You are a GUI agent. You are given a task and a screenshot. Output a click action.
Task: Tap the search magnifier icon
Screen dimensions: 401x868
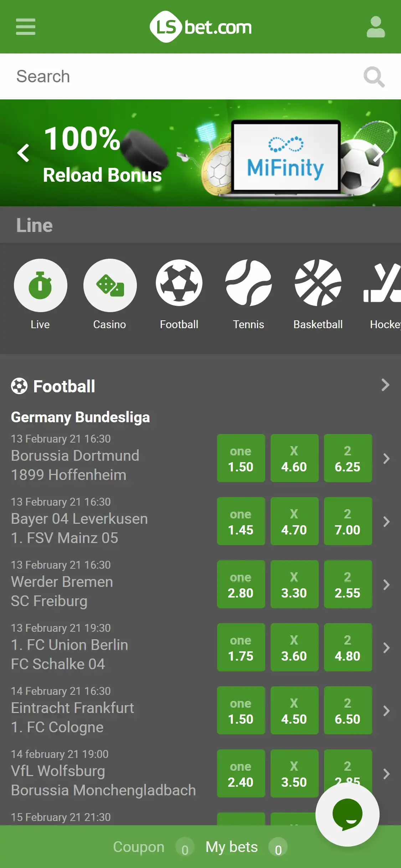[374, 77]
